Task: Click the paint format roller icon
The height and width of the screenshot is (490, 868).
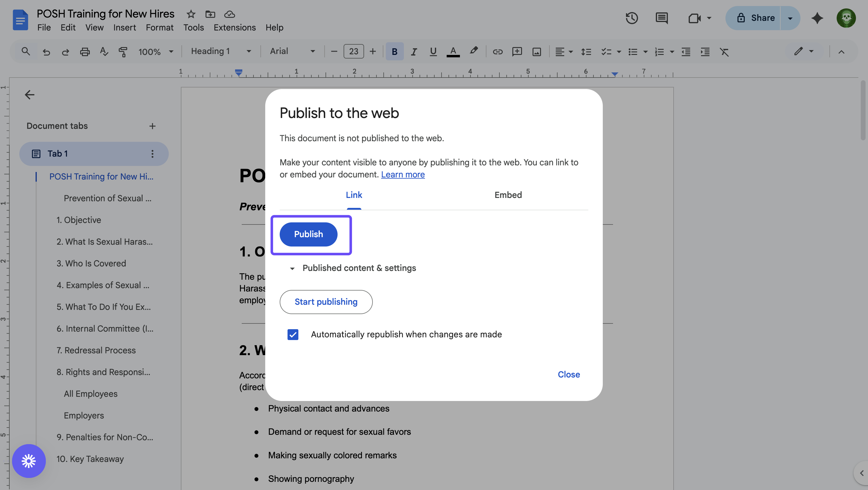Action: [x=123, y=52]
